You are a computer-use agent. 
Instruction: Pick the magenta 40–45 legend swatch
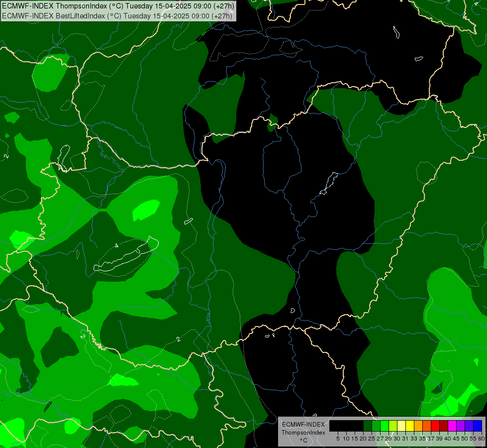(x=452, y=426)
